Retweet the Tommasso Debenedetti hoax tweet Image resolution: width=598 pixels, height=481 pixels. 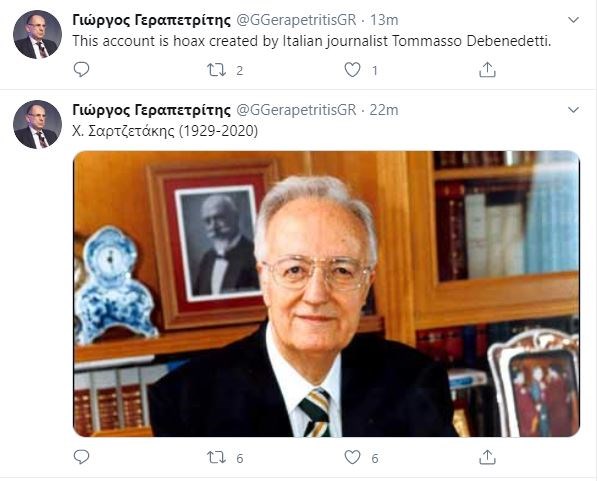click(x=216, y=70)
